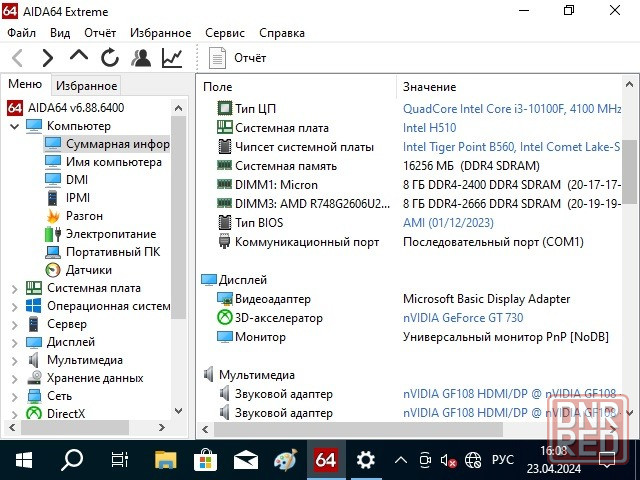The width and height of the screenshot is (640, 480).
Task: Open the AMI (01/12/2023) BIOS link
Action: click(x=448, y=223)
